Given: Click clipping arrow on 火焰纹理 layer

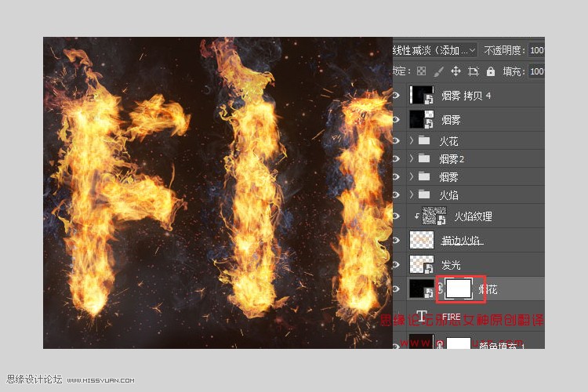Looking at the screenshot, I should (x=416, y=216).
